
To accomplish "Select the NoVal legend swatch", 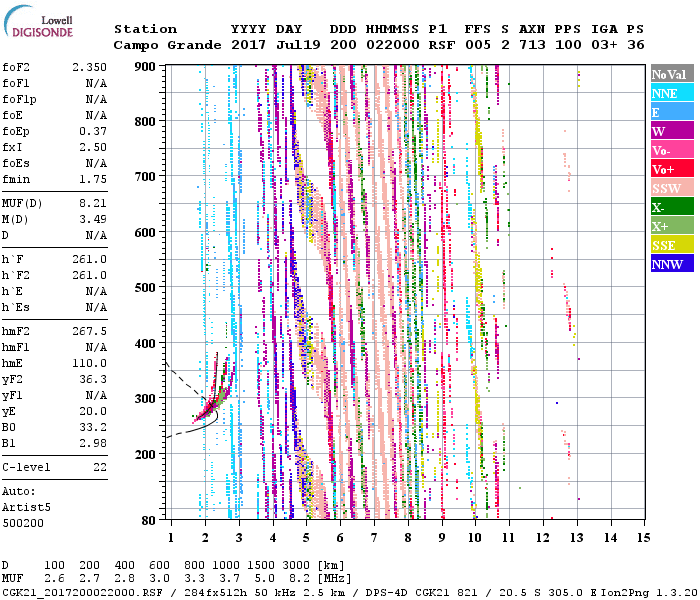I will (672, 74).
